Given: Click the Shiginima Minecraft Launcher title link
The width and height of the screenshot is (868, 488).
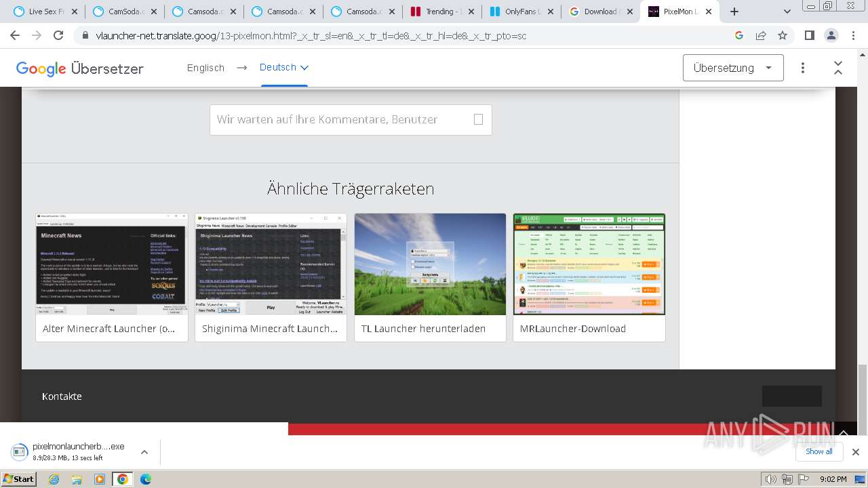Looking at the screenshot, I should [269, 329].
